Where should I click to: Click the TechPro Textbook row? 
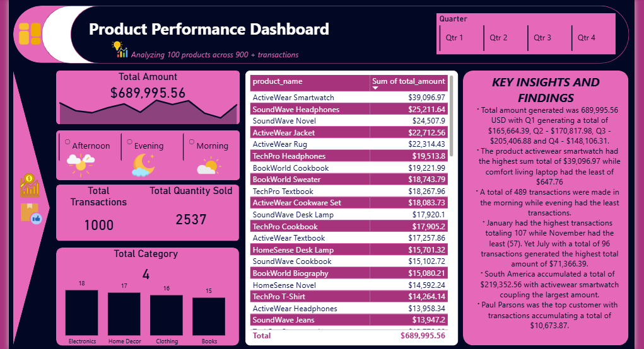tap(349, 191)
